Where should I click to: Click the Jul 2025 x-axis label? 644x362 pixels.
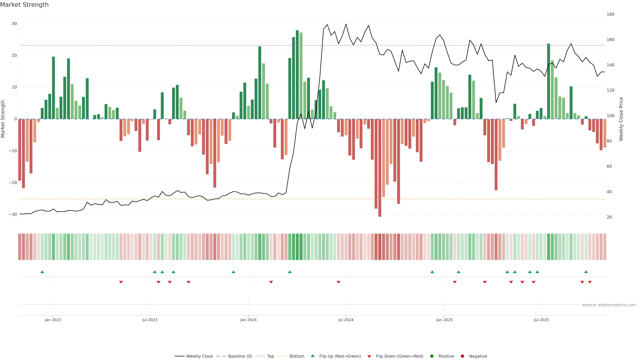click(541, 320)
